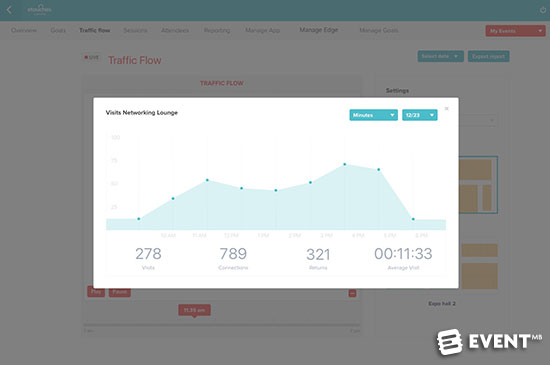The height and width of the screenshot is (365, 550).
Task: Click the 789 connections value
Action: (x=233, y=254)
